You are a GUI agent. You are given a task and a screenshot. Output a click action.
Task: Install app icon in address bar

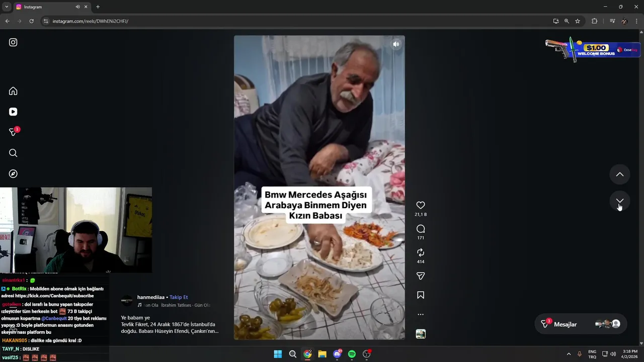click(555, 21)
